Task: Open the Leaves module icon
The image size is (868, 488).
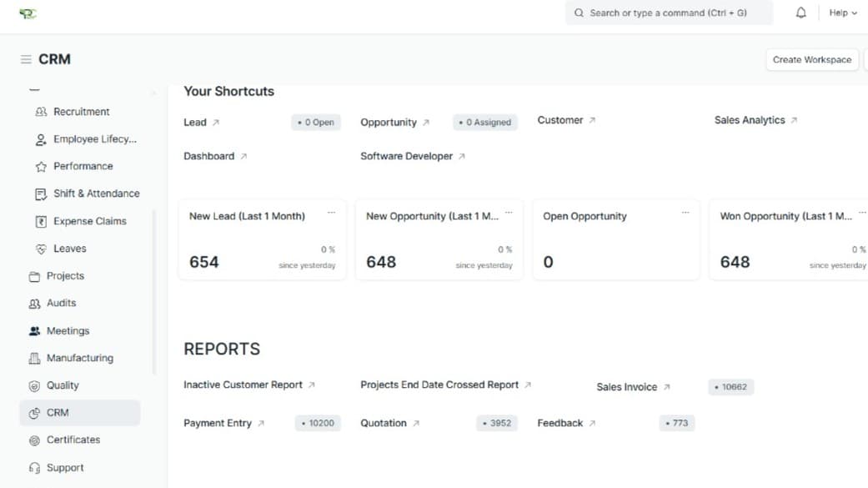Action: coord(40,248)
